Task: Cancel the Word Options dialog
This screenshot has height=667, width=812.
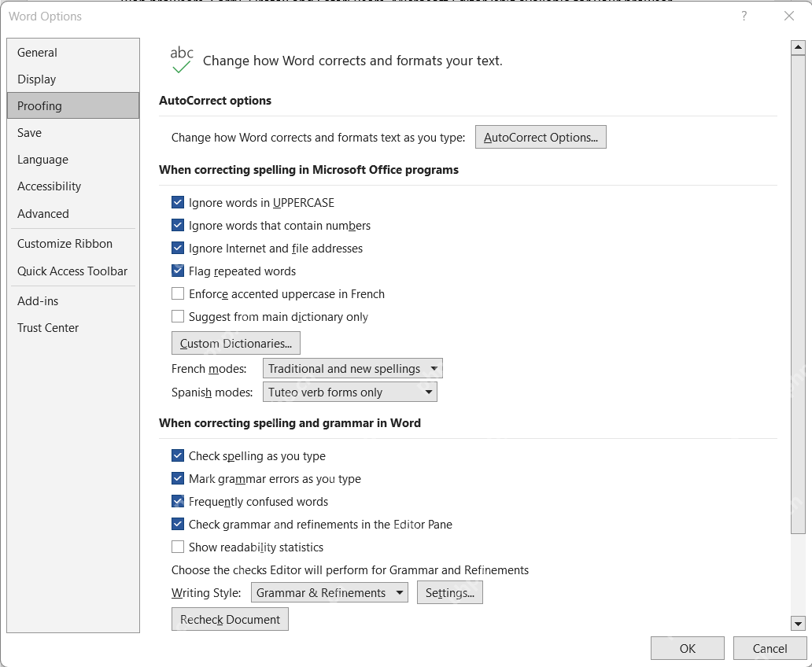Action: pyautogui.click(x=770, y=648)
